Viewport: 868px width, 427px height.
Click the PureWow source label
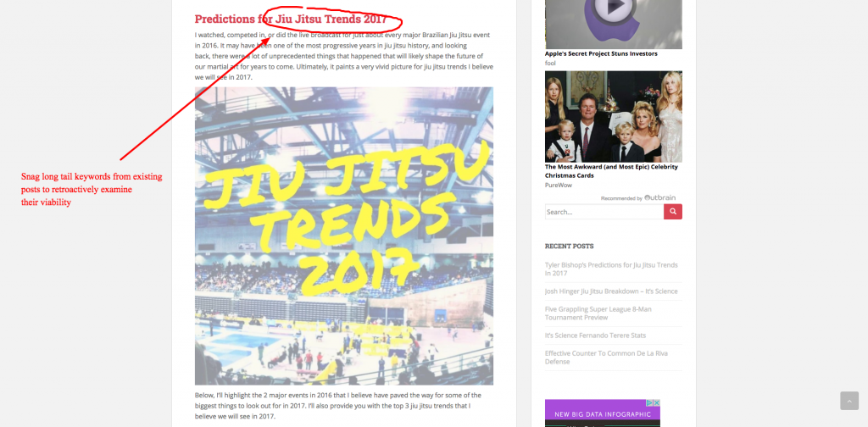coord(558,186)
